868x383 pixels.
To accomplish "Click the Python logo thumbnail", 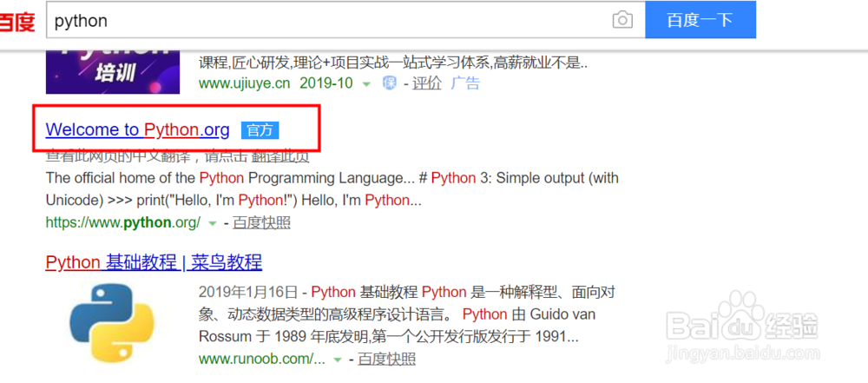I will [x=112, y=322].
